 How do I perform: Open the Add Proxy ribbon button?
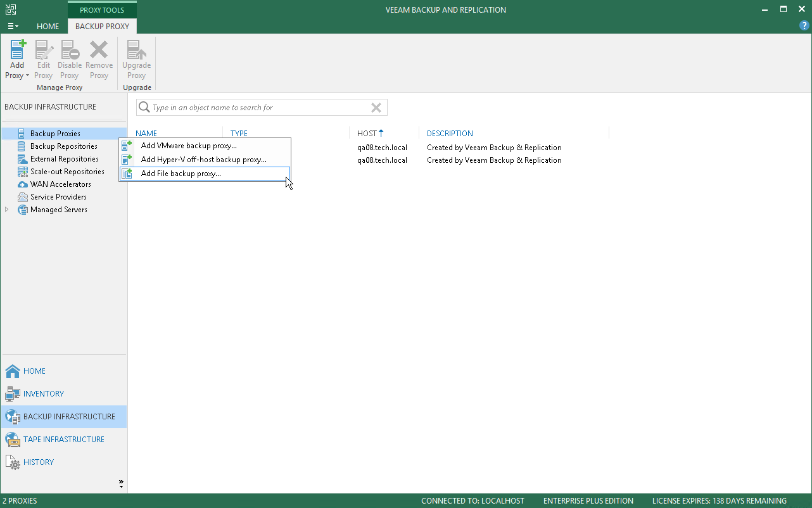pyautogui.click(x=17, y=60)
